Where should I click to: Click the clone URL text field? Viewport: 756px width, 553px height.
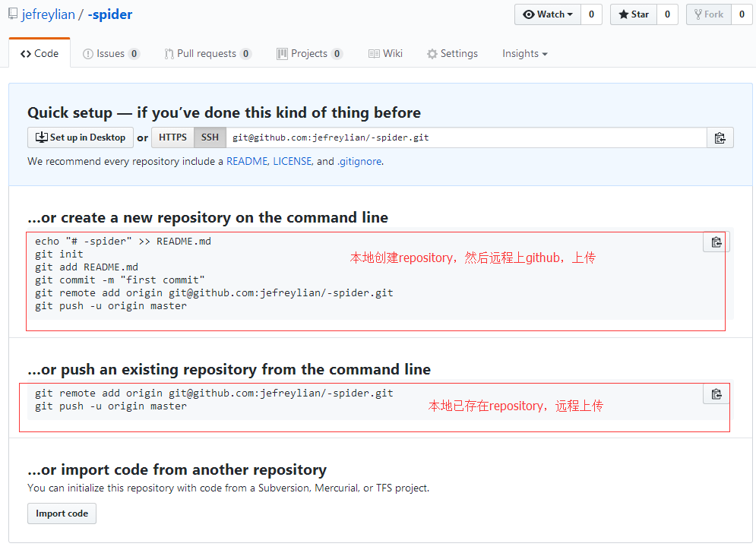coord(467,138)
